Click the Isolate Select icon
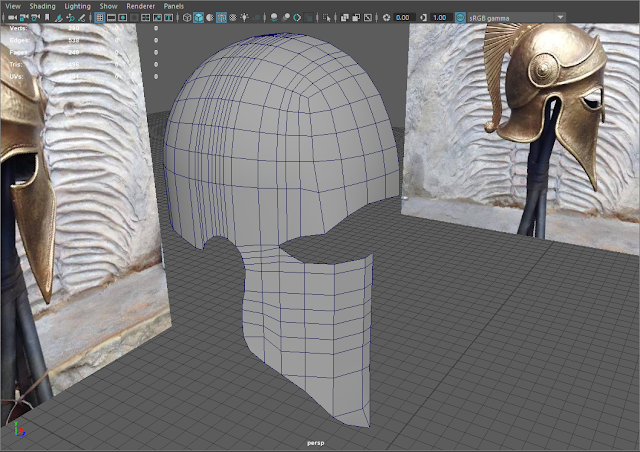This screenshot has height=452, width=640. click(327, 18)
